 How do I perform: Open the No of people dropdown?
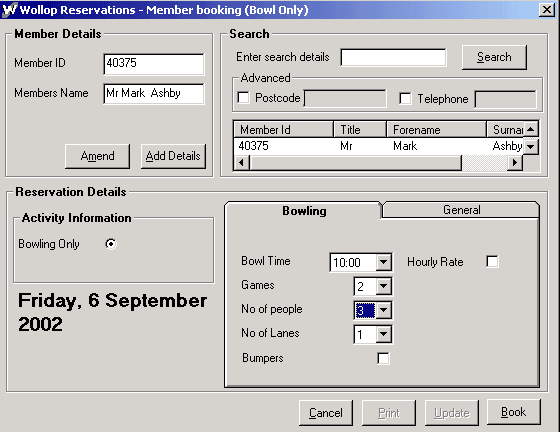[x=384, y=310]
